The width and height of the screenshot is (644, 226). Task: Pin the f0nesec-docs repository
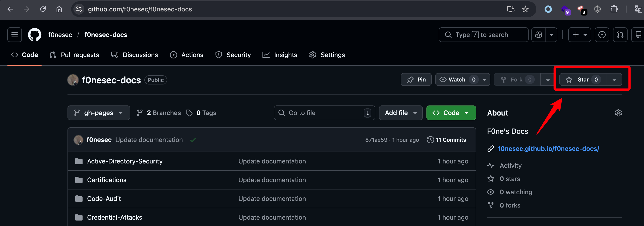click(x=416, y=80)
